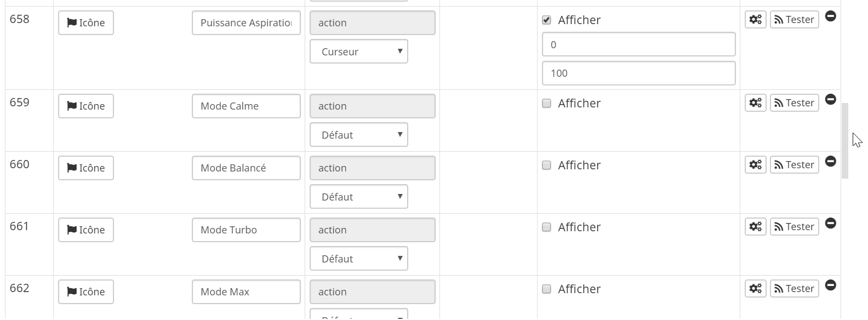
Task: Delete Mode Max with minus icon
Action: point(830,285)
